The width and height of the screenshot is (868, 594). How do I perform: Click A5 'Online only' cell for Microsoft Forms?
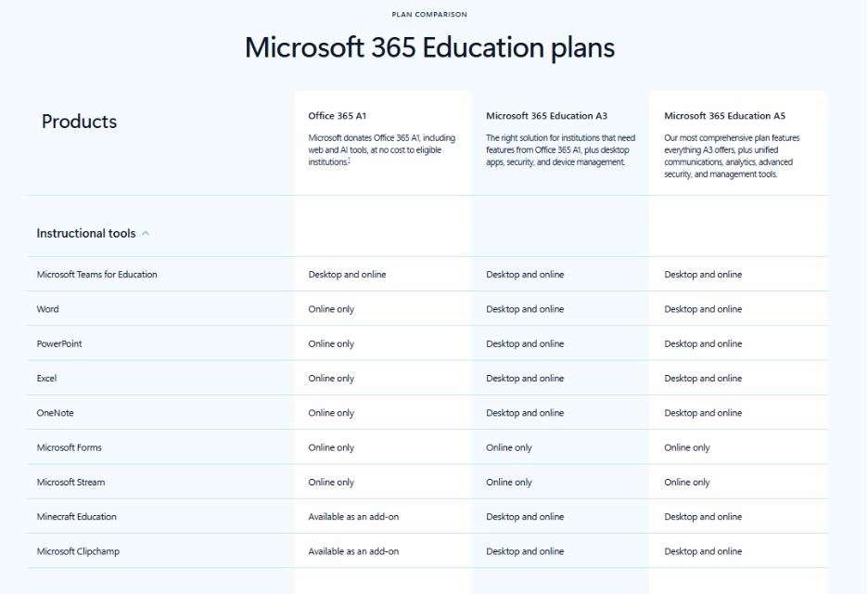tap(687, 447)
